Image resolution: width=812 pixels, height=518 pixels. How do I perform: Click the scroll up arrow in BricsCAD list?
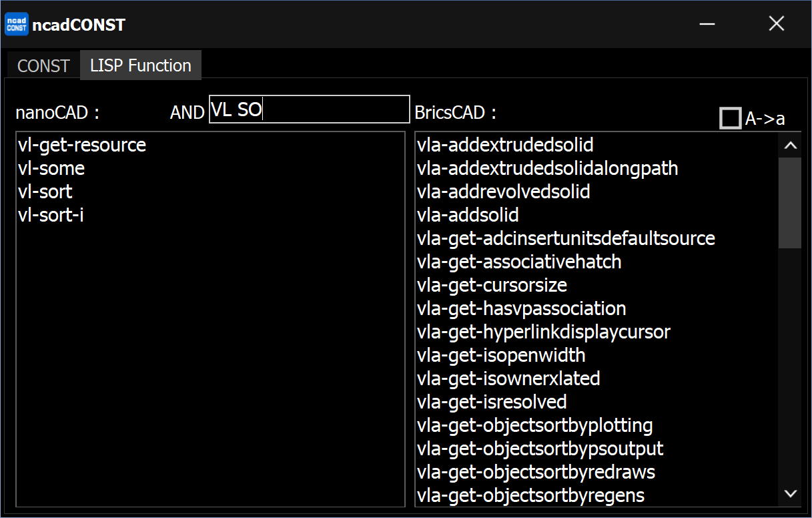[x=791, y=145]
